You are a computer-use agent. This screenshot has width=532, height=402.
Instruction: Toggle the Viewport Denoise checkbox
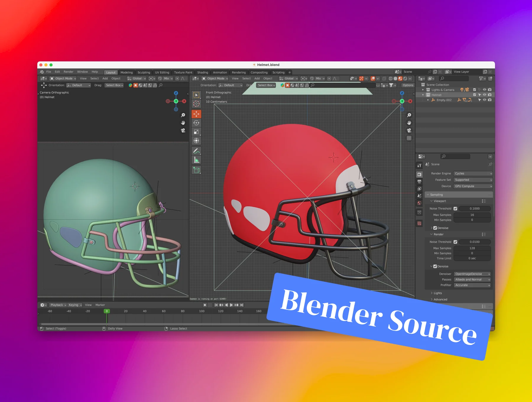435,228
